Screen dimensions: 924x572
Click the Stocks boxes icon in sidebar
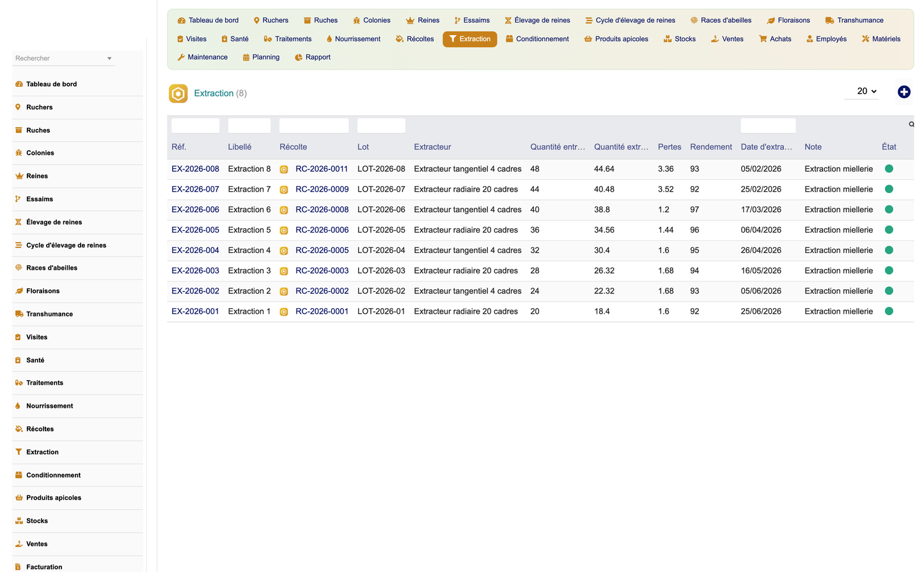click(19, 521)
